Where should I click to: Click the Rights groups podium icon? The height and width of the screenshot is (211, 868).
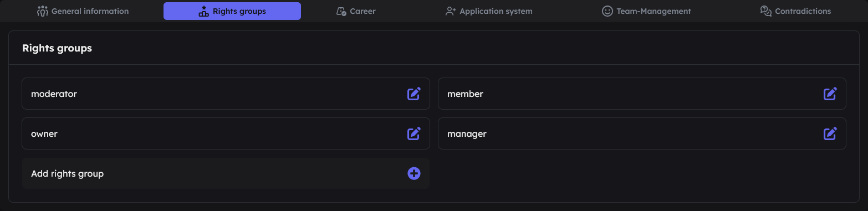[203, 11]
